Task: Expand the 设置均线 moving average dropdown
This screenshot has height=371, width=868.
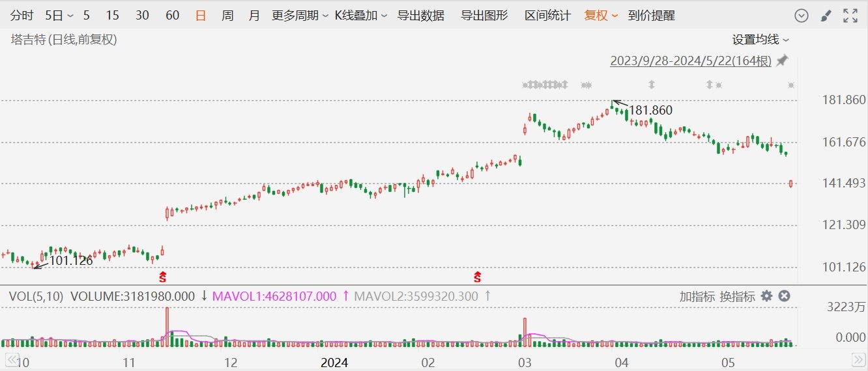Action: click(760, 40)
